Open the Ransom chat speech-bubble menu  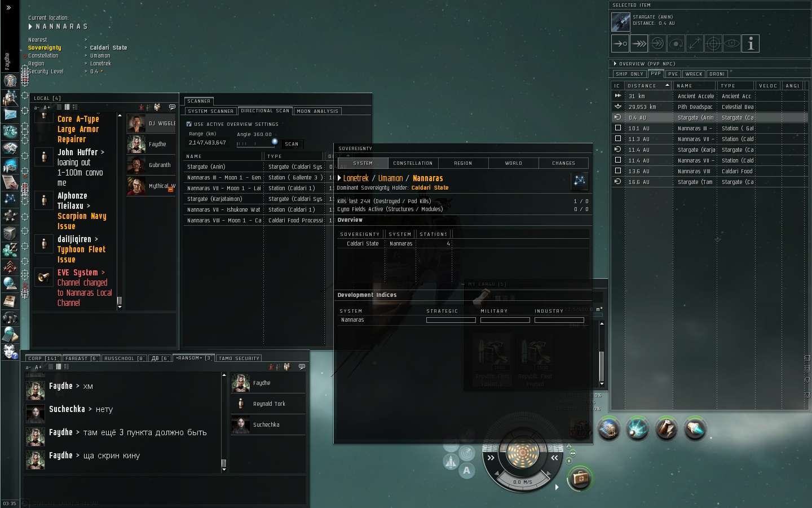pyautogui.click(x=302, y=367)
